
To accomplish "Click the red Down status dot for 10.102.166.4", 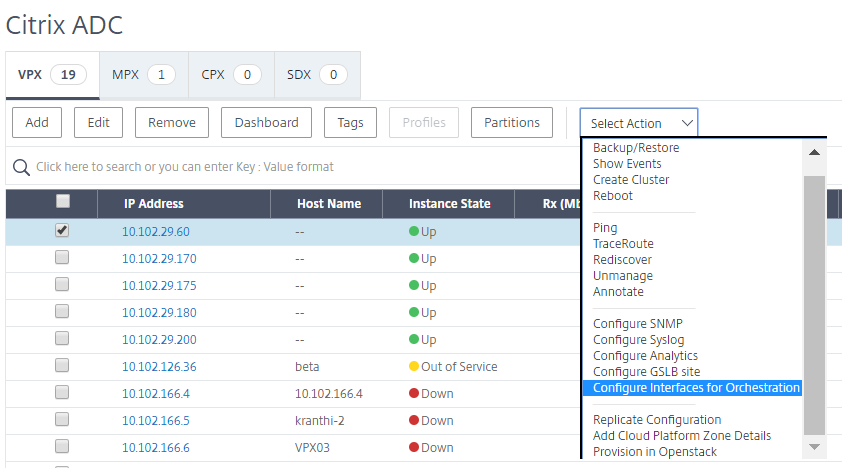I will [413, 393].
